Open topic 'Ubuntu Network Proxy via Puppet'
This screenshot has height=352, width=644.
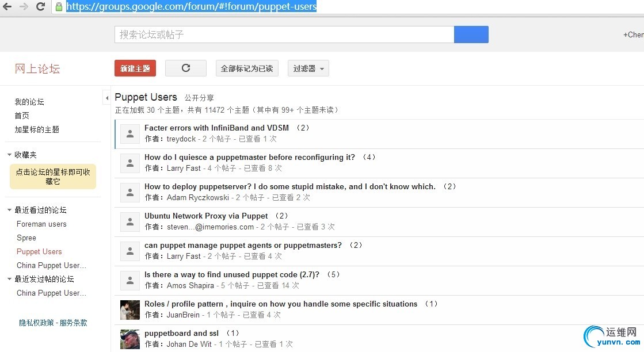click(x=206, y=216)
